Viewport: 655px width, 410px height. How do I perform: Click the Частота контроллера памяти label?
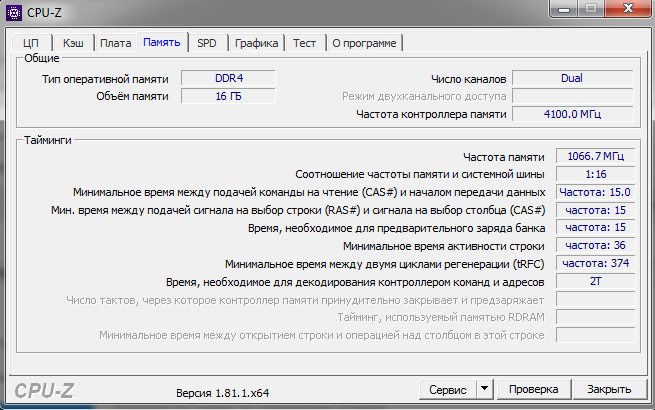(x=431, y=114)
